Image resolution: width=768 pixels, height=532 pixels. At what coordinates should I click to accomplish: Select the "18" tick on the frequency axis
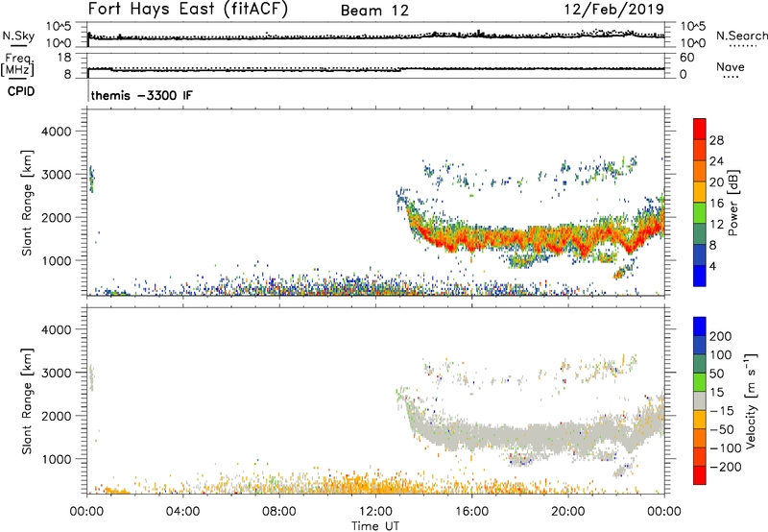pyautogui.click(x=64, y=58)
